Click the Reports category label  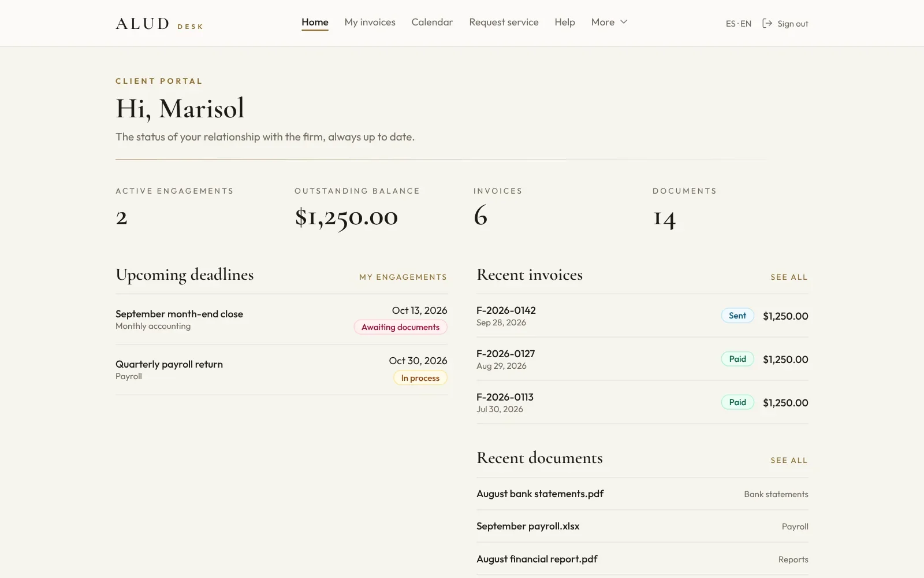coord(793,560)
